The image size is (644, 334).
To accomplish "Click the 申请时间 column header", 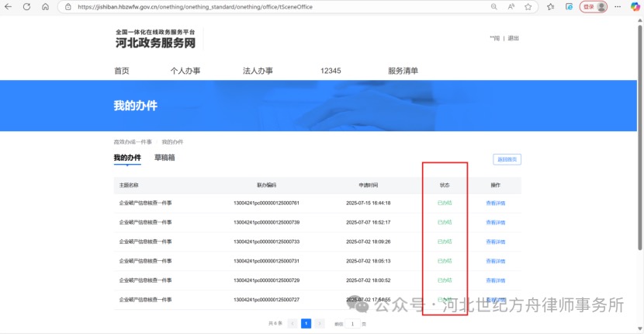I will 368,185.
